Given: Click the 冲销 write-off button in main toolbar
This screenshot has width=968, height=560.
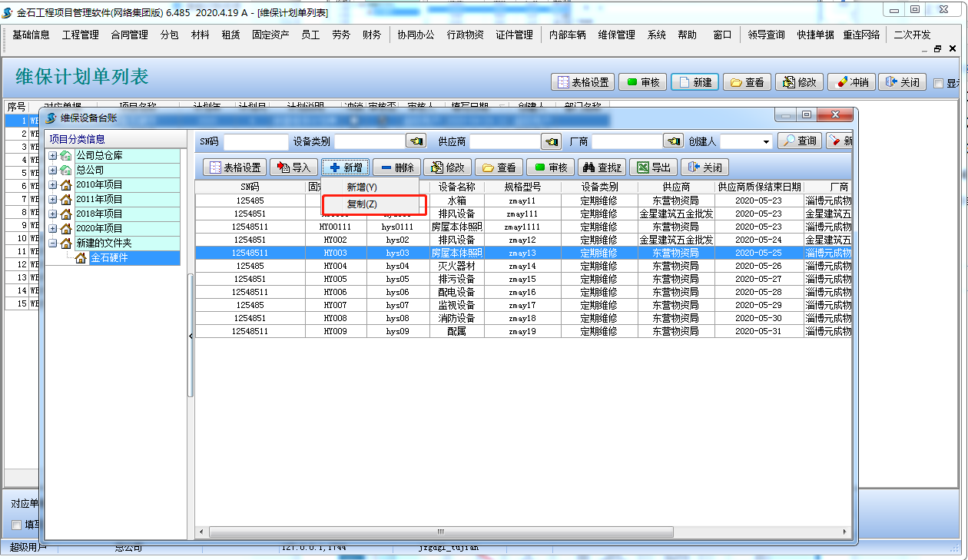Looking at the screenshot, I should [850, 82].
